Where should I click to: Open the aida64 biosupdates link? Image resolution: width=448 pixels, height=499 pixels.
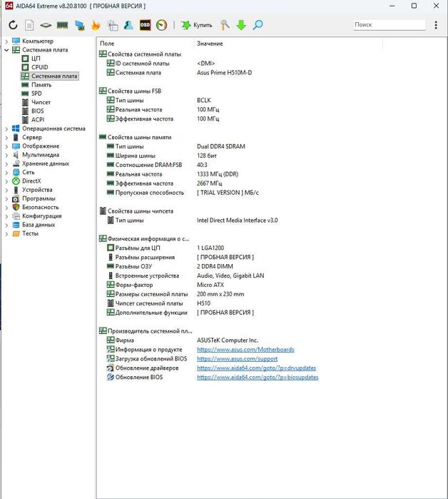258,377
